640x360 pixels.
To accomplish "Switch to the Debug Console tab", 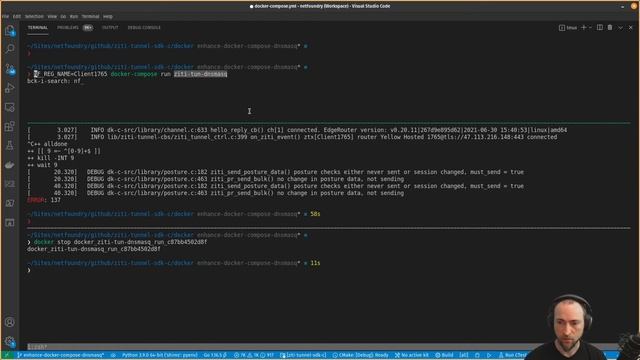I will point(144,28).
